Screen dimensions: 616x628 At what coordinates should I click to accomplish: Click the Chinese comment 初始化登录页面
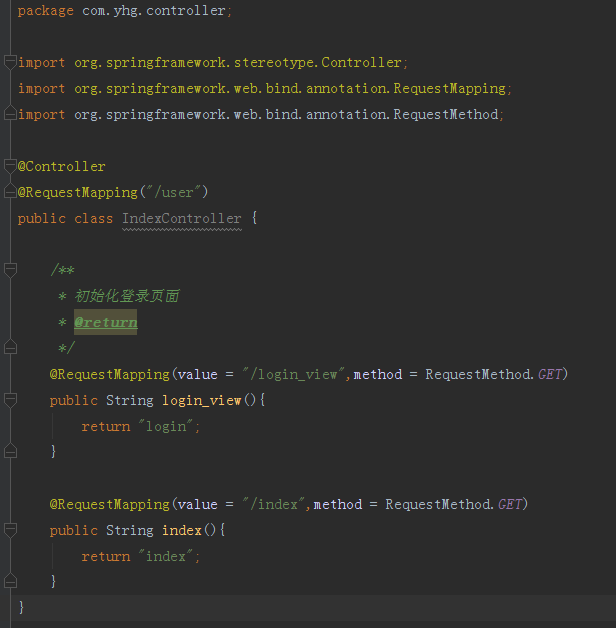127,296
